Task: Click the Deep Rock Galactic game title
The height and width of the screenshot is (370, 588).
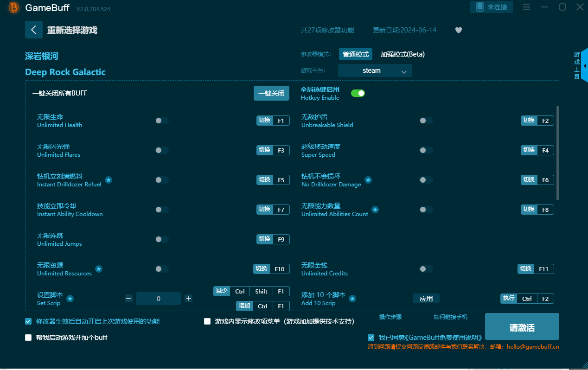Action: [65, 72]
